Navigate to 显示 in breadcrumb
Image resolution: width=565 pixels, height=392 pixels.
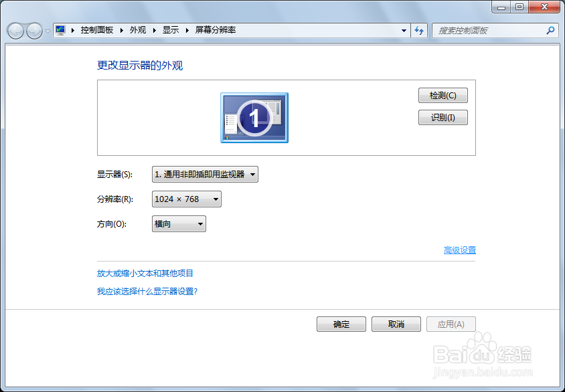pos(171,30)
